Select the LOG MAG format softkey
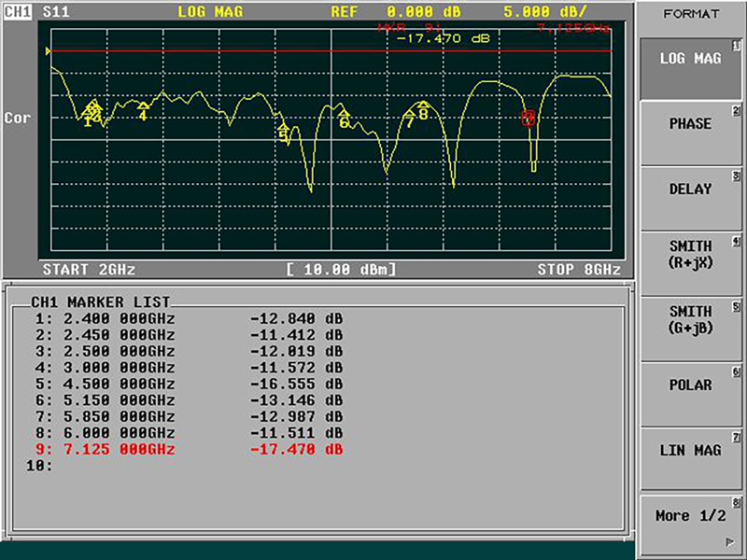Image resolution: width=747 pixels, height=560 pixels. [690, 69]
